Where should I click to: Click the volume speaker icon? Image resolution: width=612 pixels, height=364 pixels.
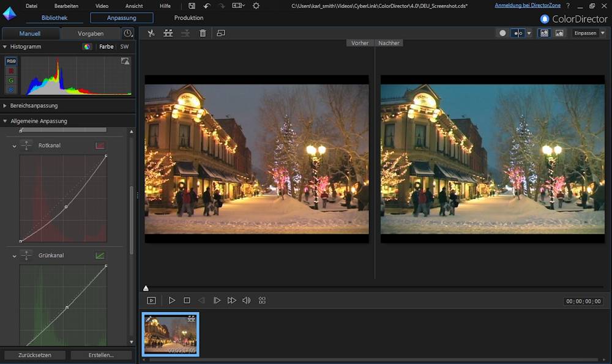[246, 300]
